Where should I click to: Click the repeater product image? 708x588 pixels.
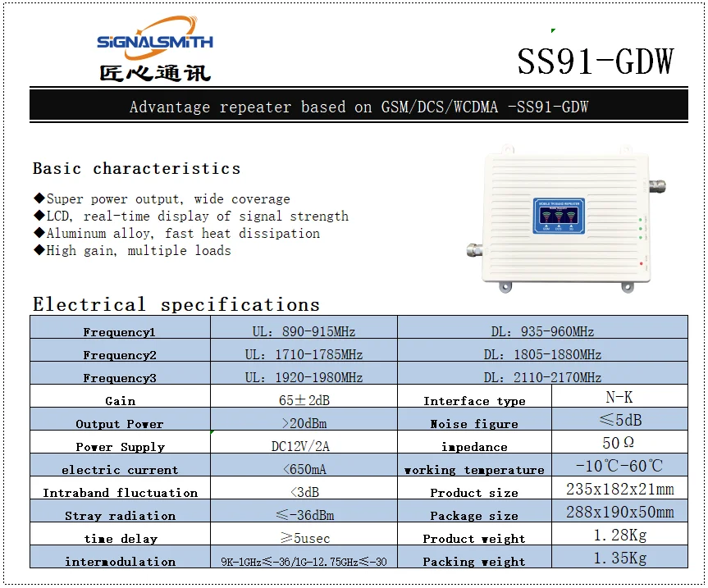coord(566,219)
